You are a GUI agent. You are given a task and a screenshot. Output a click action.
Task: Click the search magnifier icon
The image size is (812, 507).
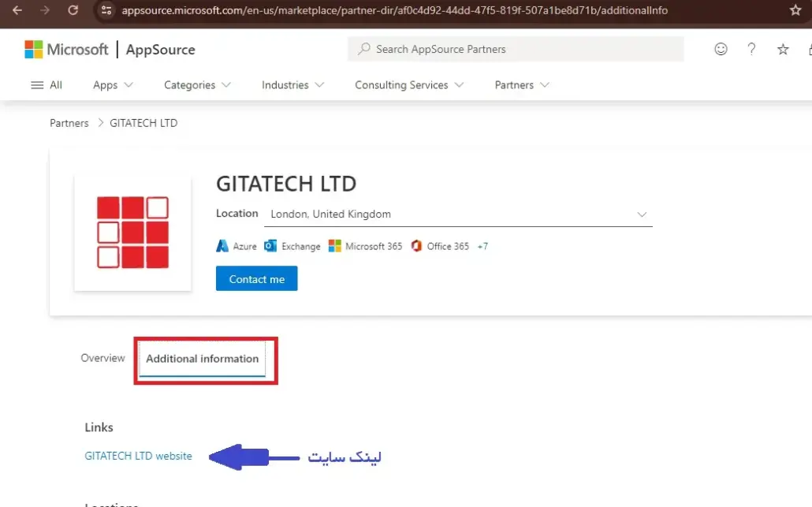364,49
